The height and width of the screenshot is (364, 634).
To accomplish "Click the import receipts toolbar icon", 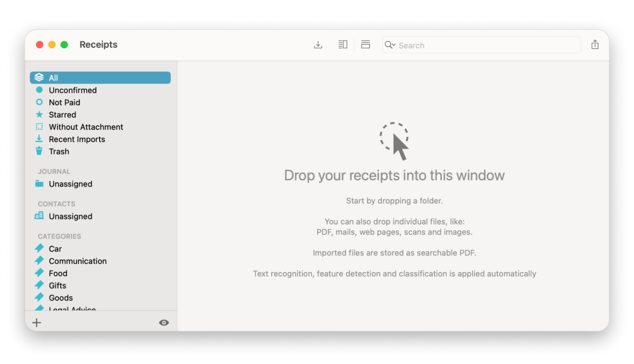I will [318, 45].
